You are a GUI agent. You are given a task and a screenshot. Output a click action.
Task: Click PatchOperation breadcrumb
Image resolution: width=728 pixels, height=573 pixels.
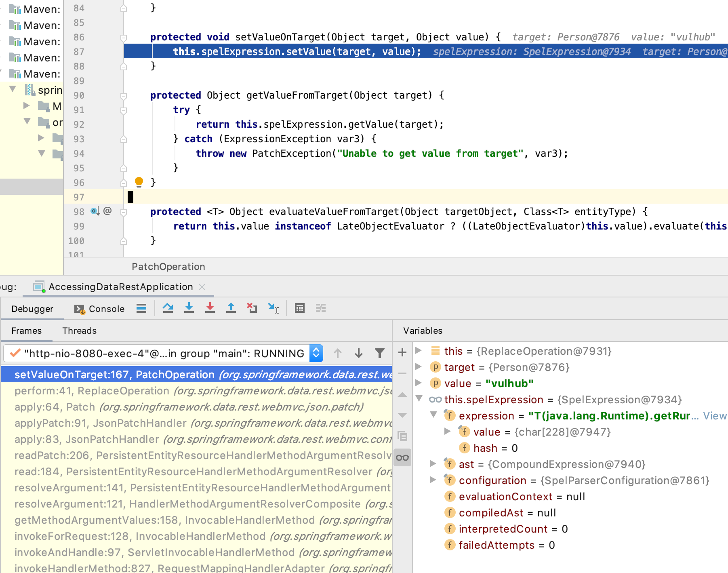168,267
